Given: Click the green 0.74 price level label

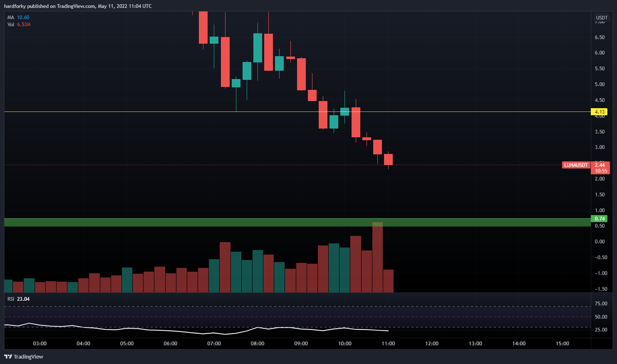Looking at the screenshot, I should click(x=599, y=219).
